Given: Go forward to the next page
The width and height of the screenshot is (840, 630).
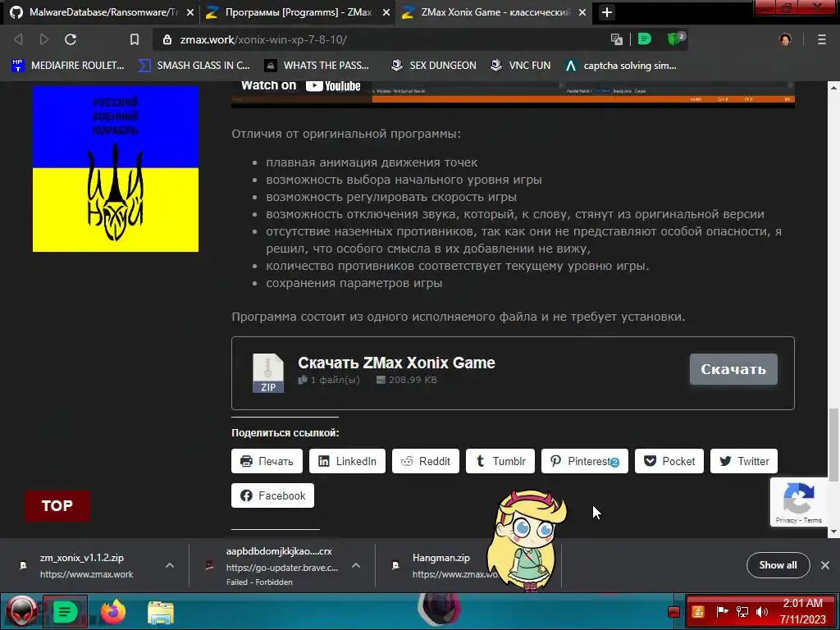Looking at the screenshot, I should click(44, 39).
